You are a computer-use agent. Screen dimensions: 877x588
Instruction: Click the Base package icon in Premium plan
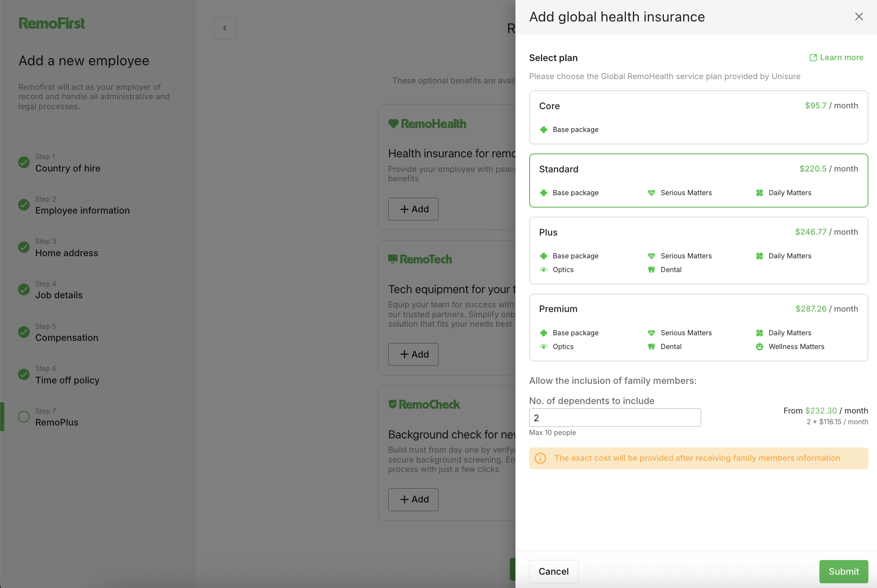tap(543, 333)
